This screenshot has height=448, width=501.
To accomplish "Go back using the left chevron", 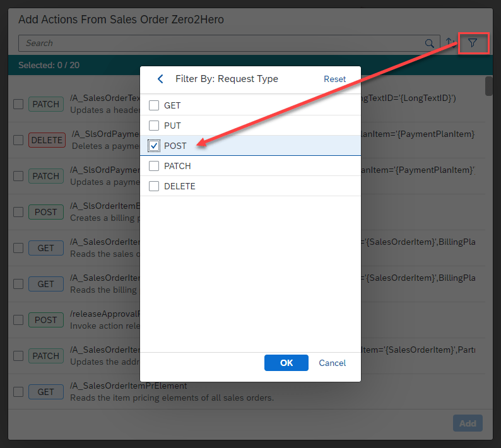I will [x=160, y=79].
